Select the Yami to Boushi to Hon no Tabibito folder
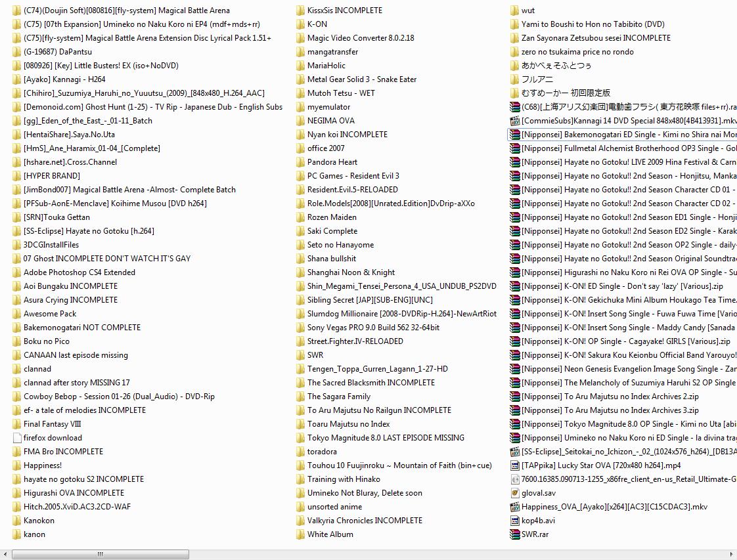The height and width of the screenshot is (560, 737). pyautogui.click(x=593, y=24)
